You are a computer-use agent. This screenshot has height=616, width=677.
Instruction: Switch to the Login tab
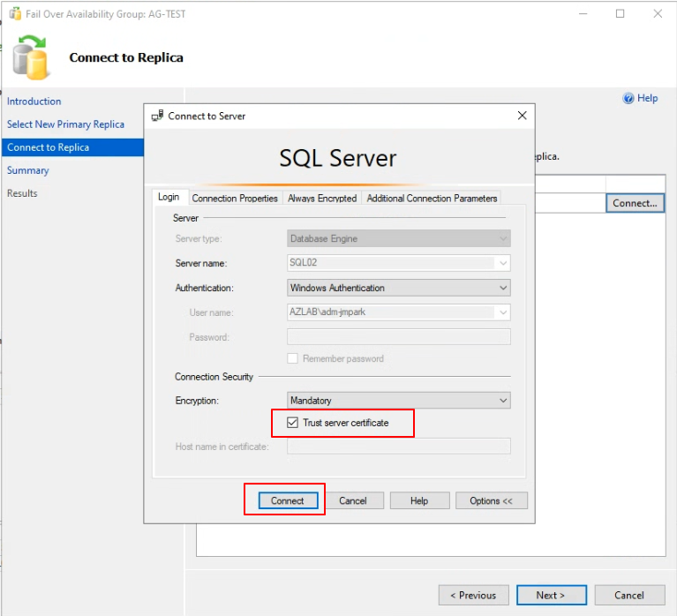pyautogui.click(x=169, y=198)
